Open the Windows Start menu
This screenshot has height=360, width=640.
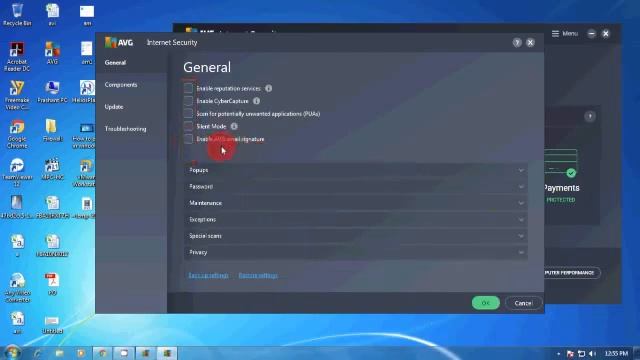[x=12, y=352]
